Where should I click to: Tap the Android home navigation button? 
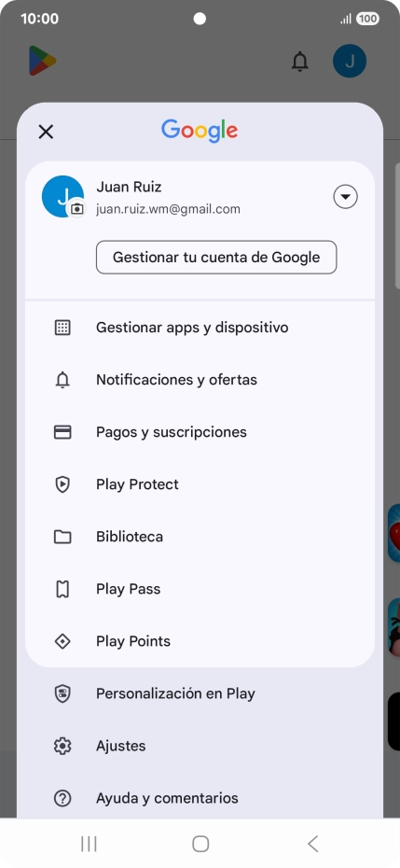click(x=200, y=844)
